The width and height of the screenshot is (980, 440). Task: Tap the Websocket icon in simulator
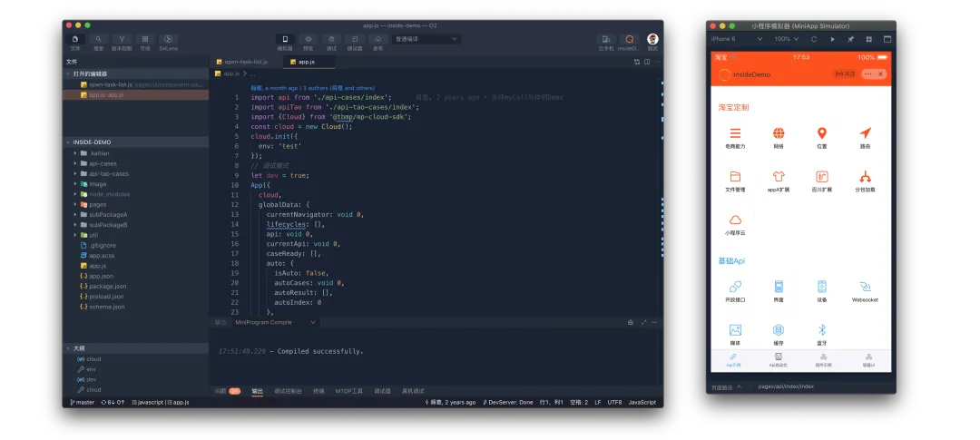pyautogui.click(x=865, y=287)
